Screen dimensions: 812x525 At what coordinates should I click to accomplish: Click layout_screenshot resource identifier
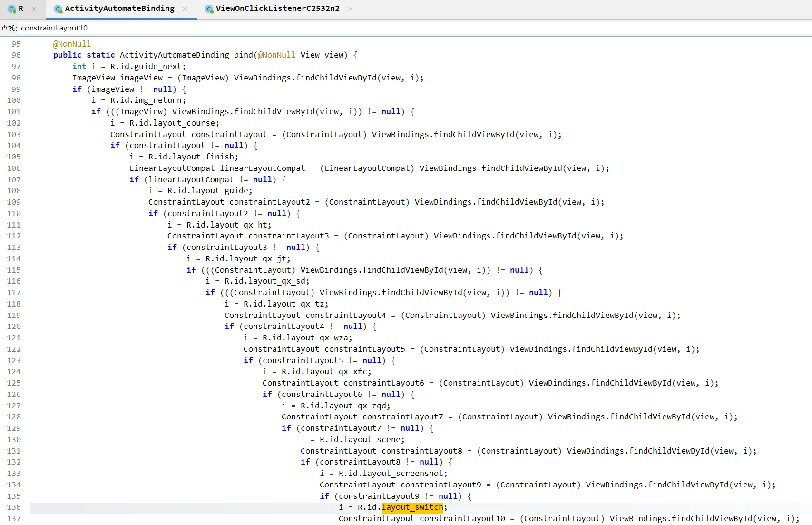(x=402, y=474)
